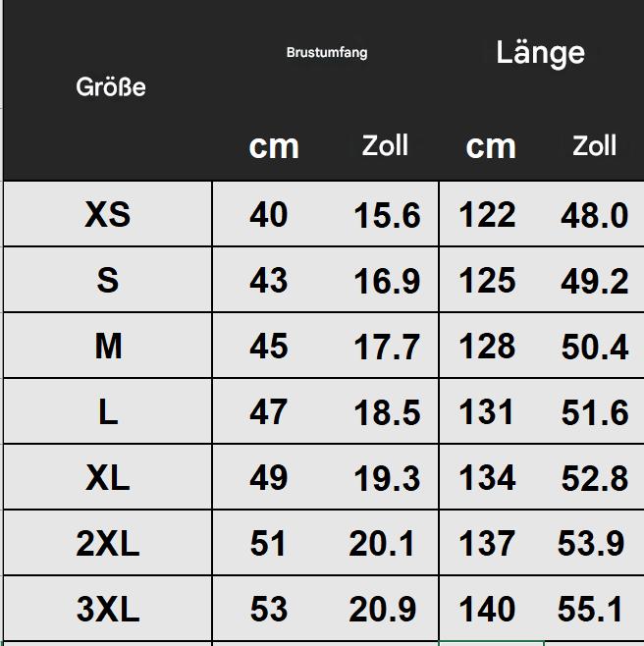Viewport: 644px width, 646px height.
Task: Select the 3XL size cell
Action: click(108, 609)
